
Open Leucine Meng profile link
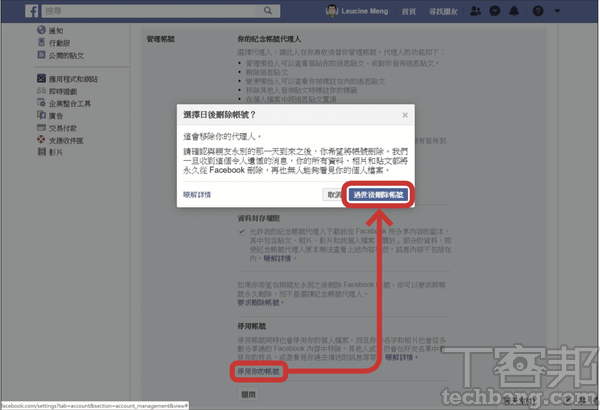click(364, 11)
